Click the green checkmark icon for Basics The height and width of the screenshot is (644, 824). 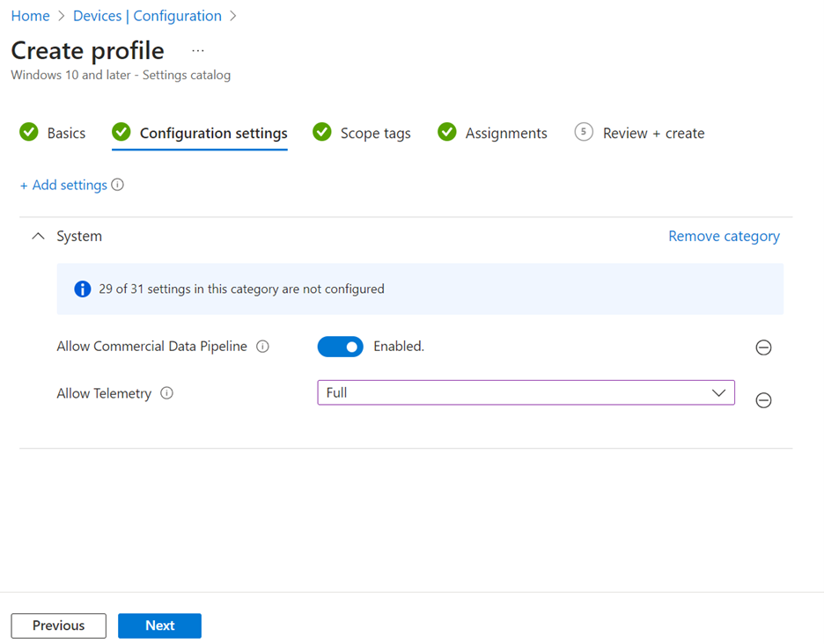coord(29,133)
